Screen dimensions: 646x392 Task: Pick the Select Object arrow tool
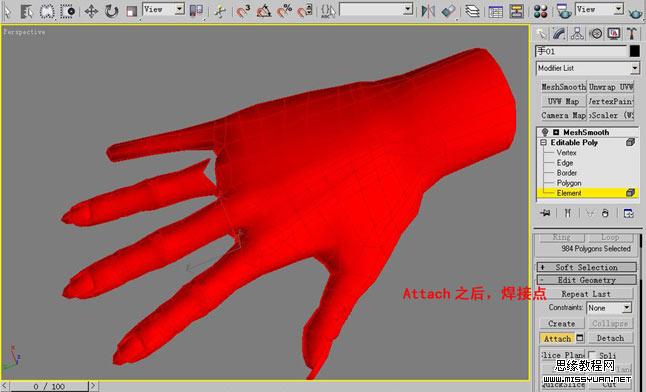pos(7,11)
